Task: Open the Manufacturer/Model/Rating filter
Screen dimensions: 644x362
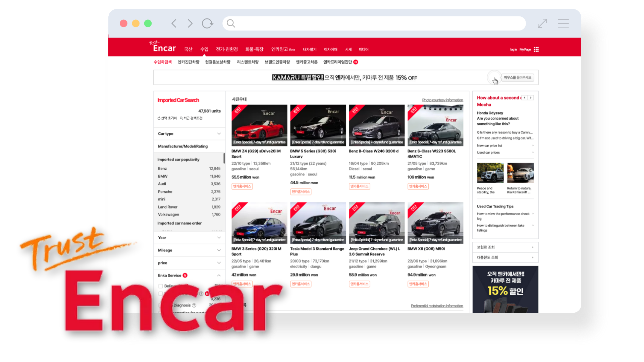Action: click(189, 146)
